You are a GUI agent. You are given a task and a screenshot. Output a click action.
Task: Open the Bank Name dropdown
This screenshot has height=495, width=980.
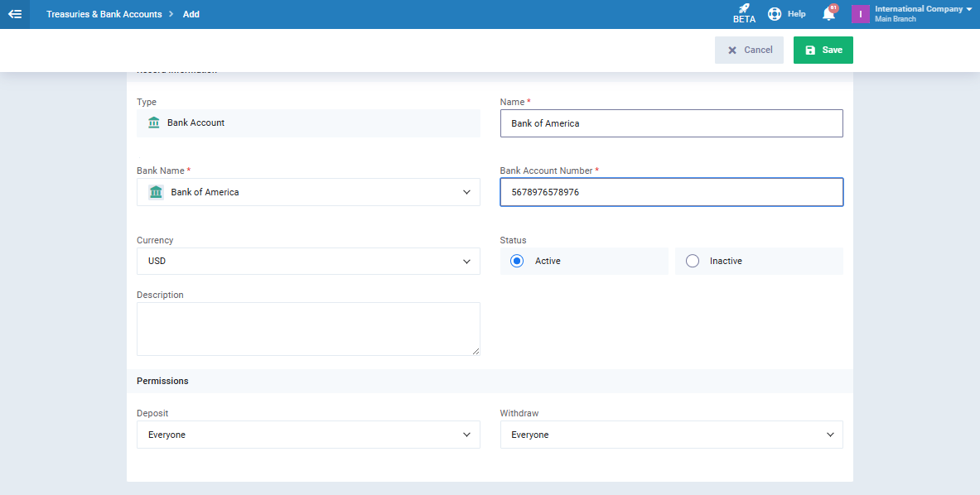pos(308,192)
